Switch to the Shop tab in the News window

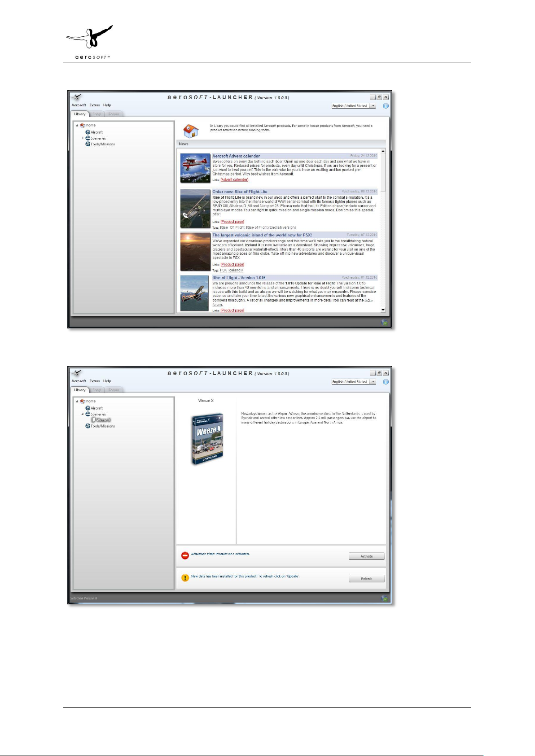click(96, 114)
